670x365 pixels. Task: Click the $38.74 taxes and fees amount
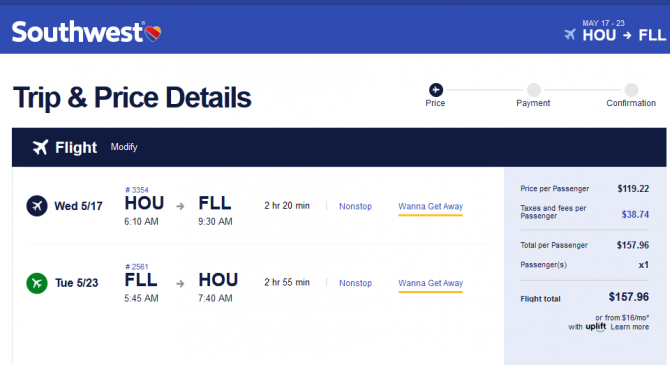point(635,214)
